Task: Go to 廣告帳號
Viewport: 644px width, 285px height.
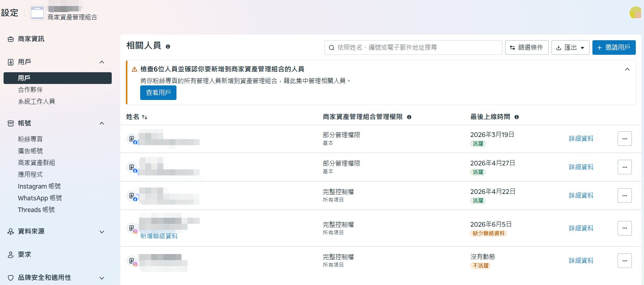Action: [x=30, y=151]
